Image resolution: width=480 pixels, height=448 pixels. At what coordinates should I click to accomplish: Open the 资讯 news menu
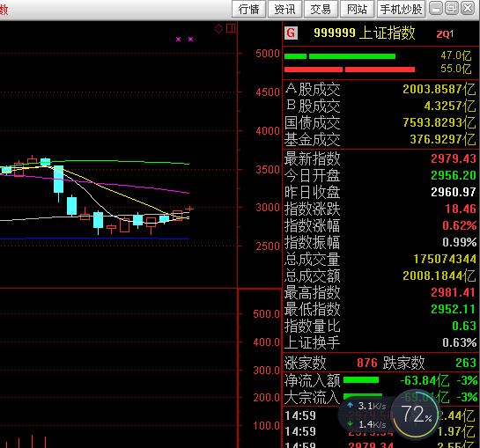(284, 9)
